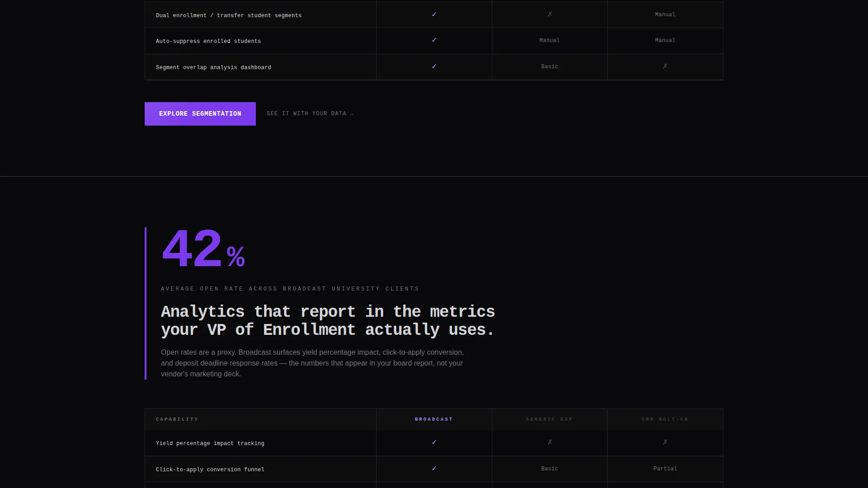
Task: Click the Generic ESP cross for Yield percentage row
Action: pos(550,442)
